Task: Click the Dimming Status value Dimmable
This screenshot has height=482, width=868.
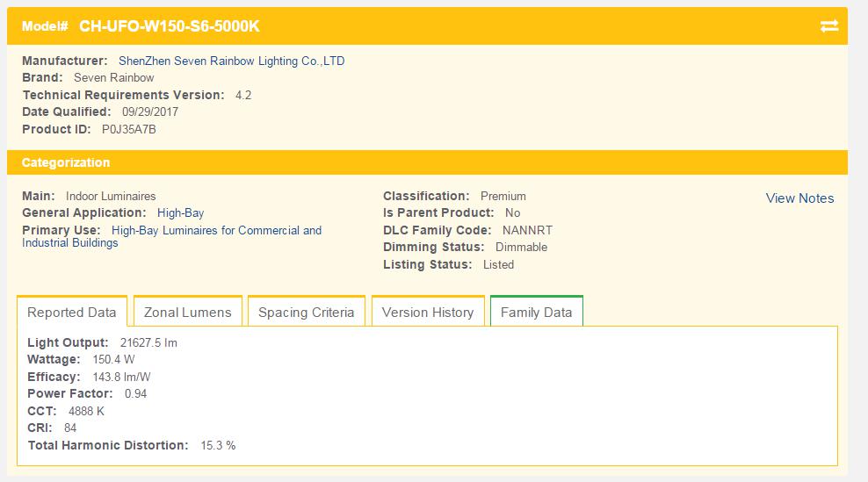Action: tap(521, 247)
